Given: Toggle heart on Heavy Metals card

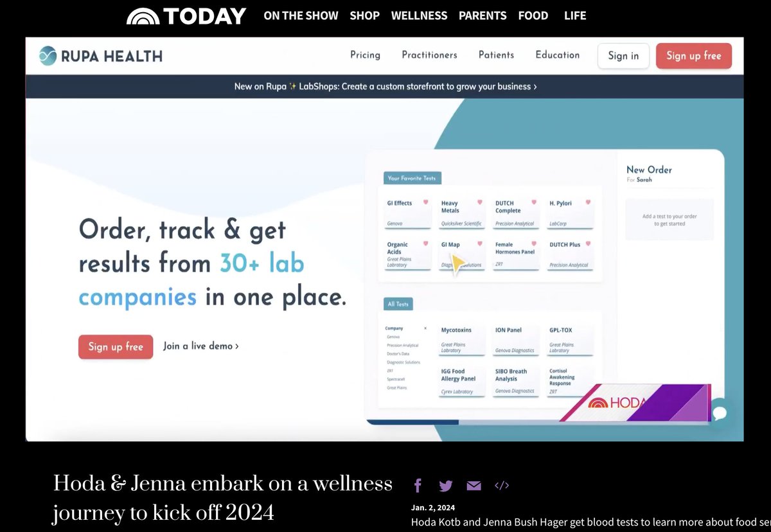Looking at the screenshot, I should tap(479, 202).
